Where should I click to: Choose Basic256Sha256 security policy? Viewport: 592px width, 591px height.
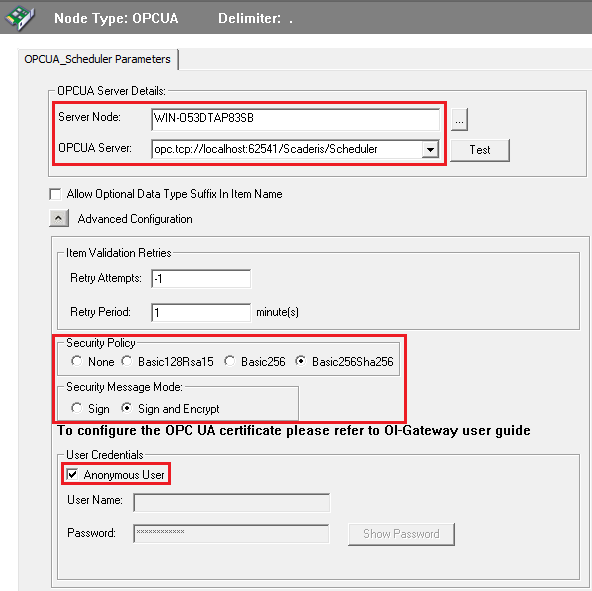[301, 361]
